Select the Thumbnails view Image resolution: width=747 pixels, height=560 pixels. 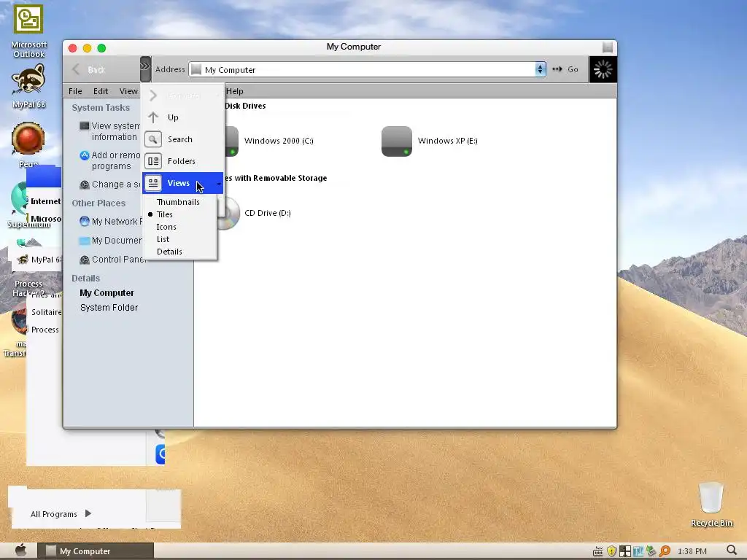pyautogui.click(x=178, y=202)
